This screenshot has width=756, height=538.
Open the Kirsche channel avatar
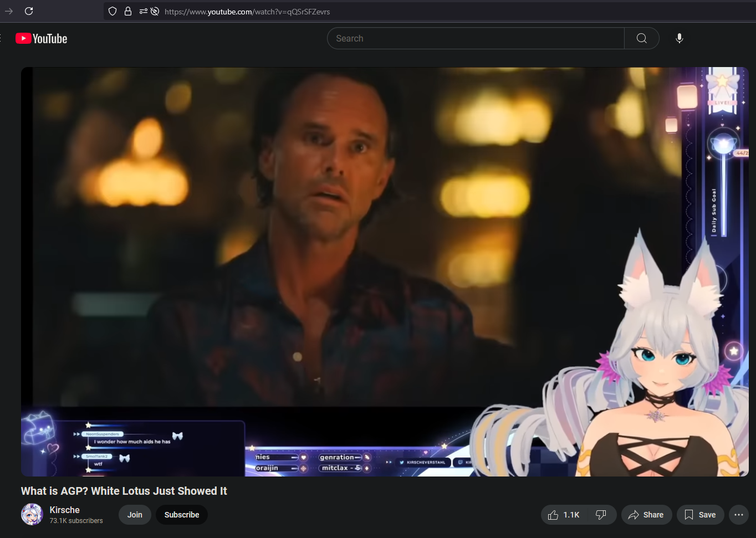coord(32,514)
